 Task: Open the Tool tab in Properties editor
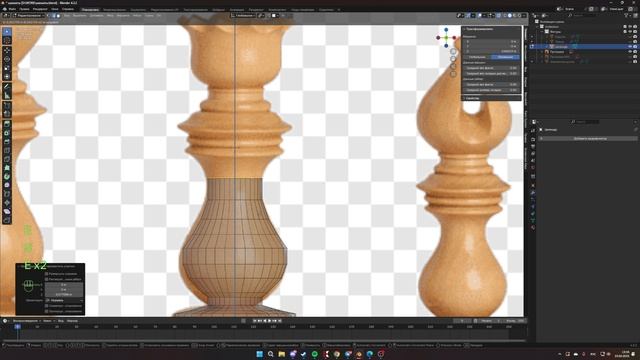tap(533, 131)
